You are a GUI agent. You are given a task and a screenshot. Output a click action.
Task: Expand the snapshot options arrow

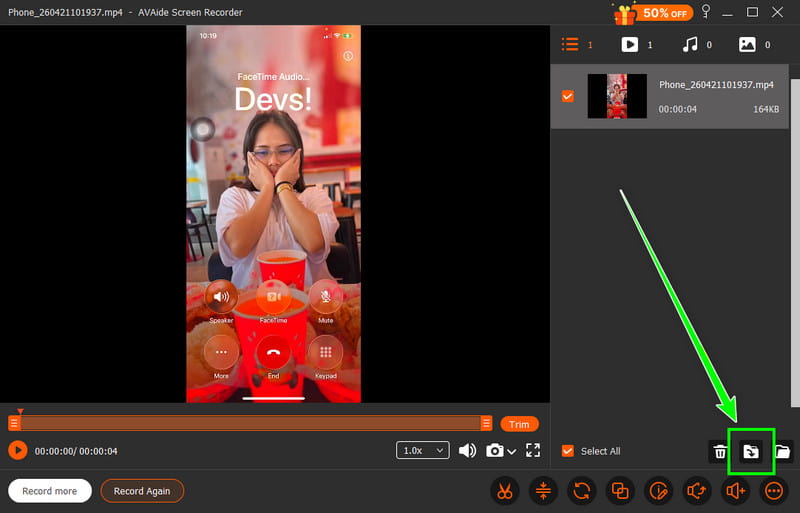point(512,452)
